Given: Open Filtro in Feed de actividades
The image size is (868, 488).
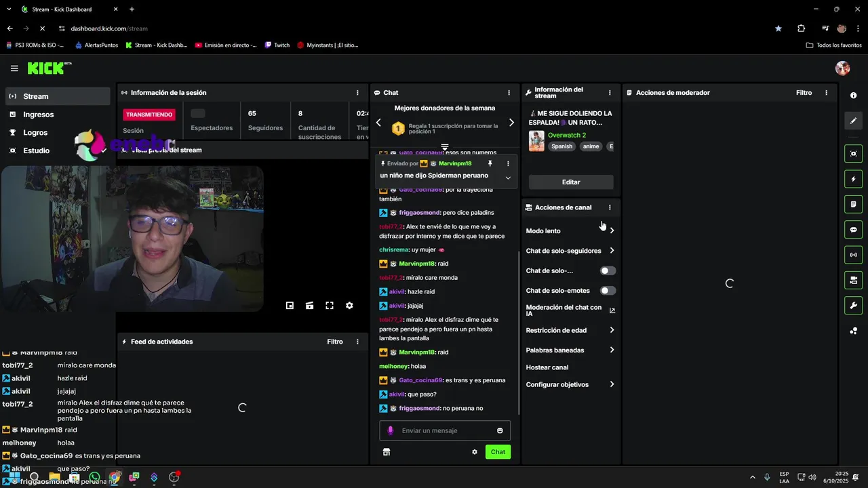Looking at the screenshot, I should [x=335, y=342].
